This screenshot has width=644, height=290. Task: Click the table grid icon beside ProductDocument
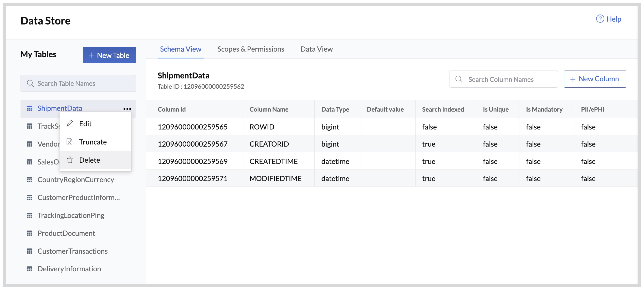pyautogui.click(x=30, y=233)
